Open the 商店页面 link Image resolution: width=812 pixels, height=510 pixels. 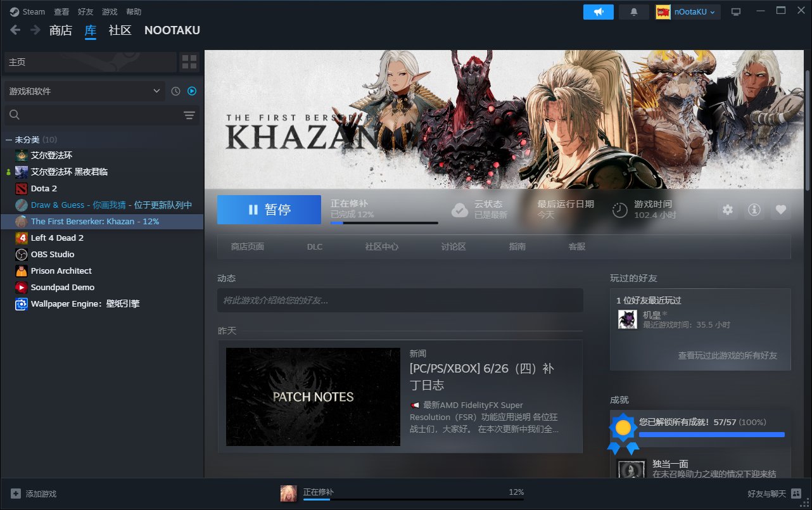pyautogui.click(x=248, y=246)
